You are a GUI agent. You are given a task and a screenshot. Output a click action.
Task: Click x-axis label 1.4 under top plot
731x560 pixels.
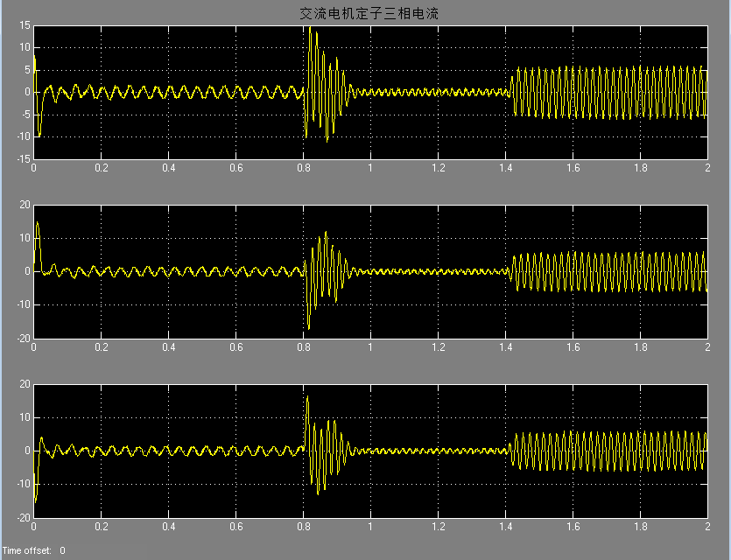pos(506,168)
